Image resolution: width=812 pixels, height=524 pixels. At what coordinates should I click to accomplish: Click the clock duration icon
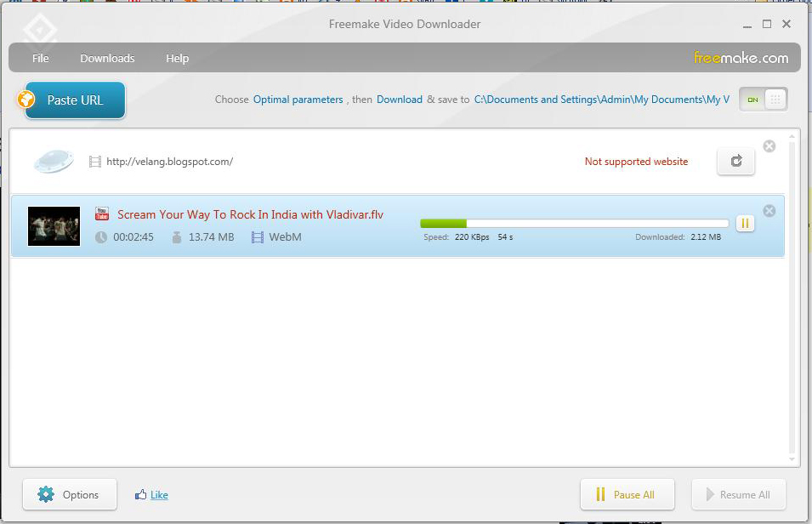tap(101, 237)
